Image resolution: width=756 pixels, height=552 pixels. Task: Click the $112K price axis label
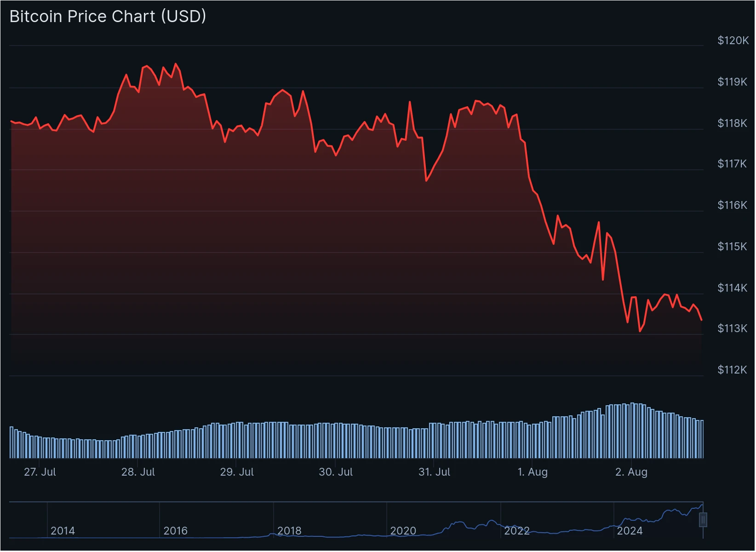[x=732, y=370]
